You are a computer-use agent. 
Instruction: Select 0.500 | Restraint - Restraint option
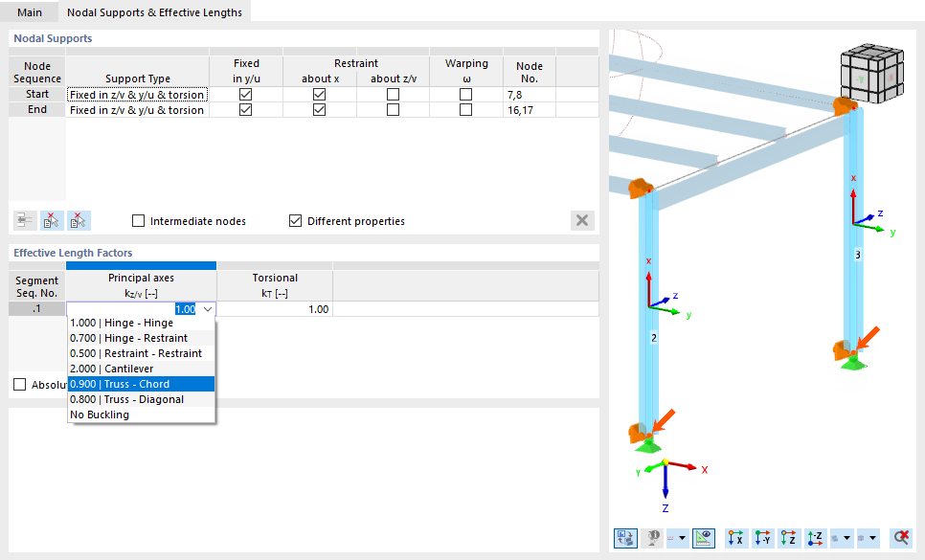[141, 353]
